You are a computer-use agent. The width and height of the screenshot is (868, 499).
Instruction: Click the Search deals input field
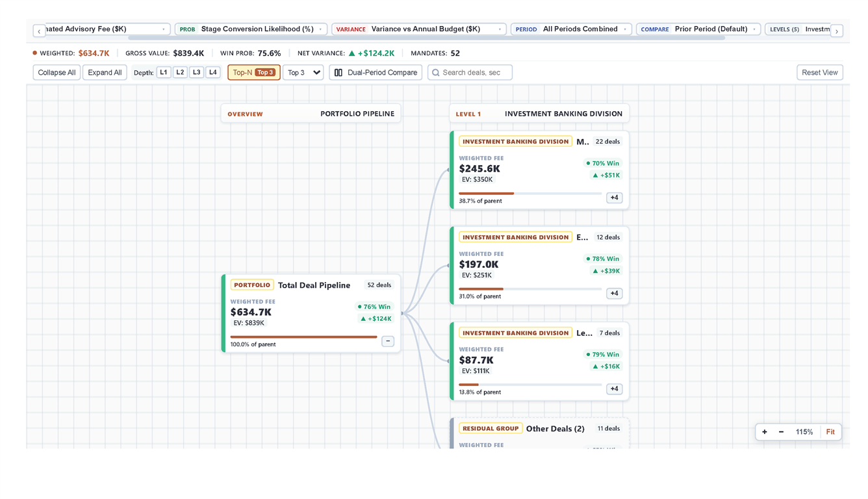[470, 73]
